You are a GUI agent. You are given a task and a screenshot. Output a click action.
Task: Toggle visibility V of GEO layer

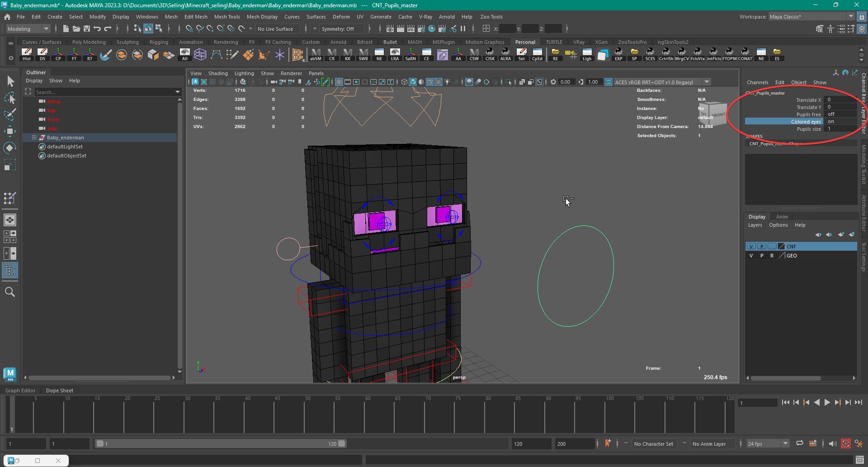click(x=751, y=255)
